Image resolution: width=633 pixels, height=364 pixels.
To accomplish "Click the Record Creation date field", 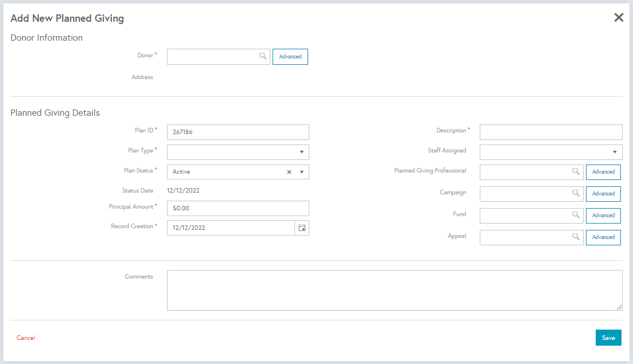I will coord(231,228).
